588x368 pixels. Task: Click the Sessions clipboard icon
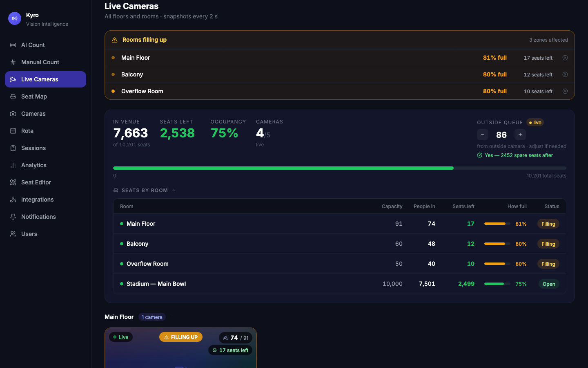click(13, 148)
